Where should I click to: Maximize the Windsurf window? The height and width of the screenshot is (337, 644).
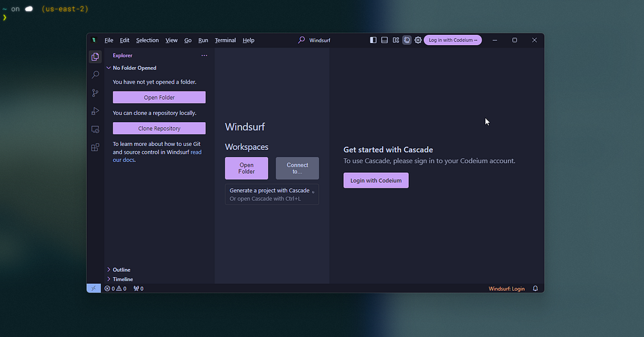pyautogui.click(x=515, y=40)
